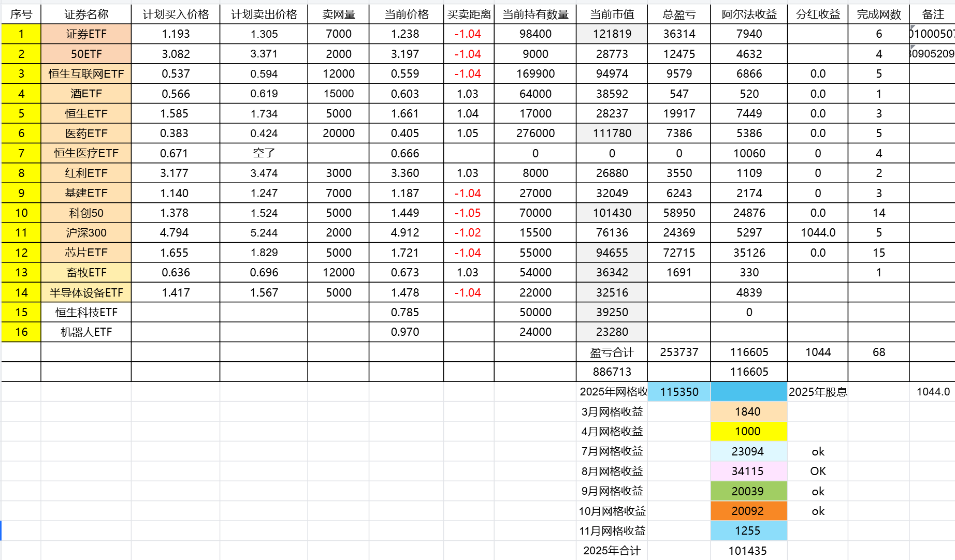Image resolution: width=955 pixels, height=560 pixels.
Task: Click 科创50's current price 1.449
Action: pyautogui.click(x=406, y=213)
